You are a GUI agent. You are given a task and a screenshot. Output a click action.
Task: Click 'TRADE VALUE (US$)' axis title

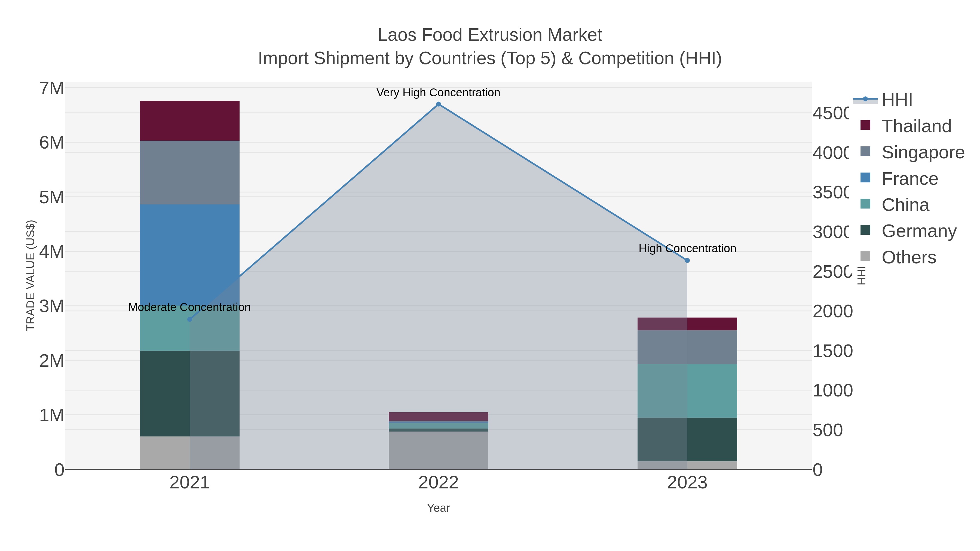(x=30, y=275)
